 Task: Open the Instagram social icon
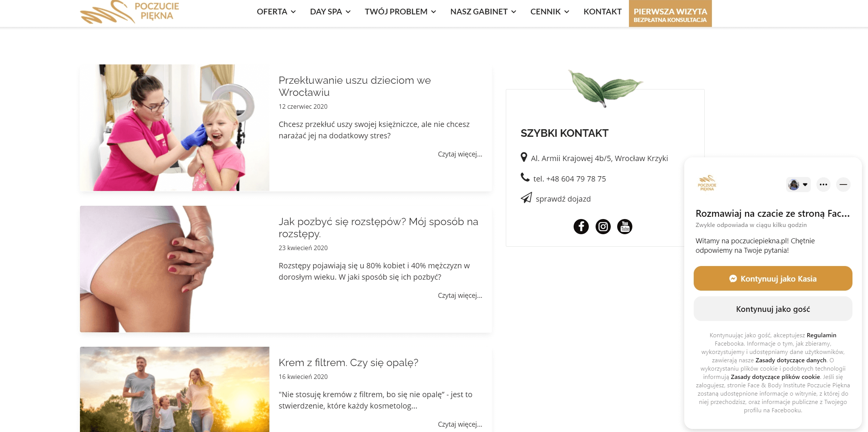603,227
